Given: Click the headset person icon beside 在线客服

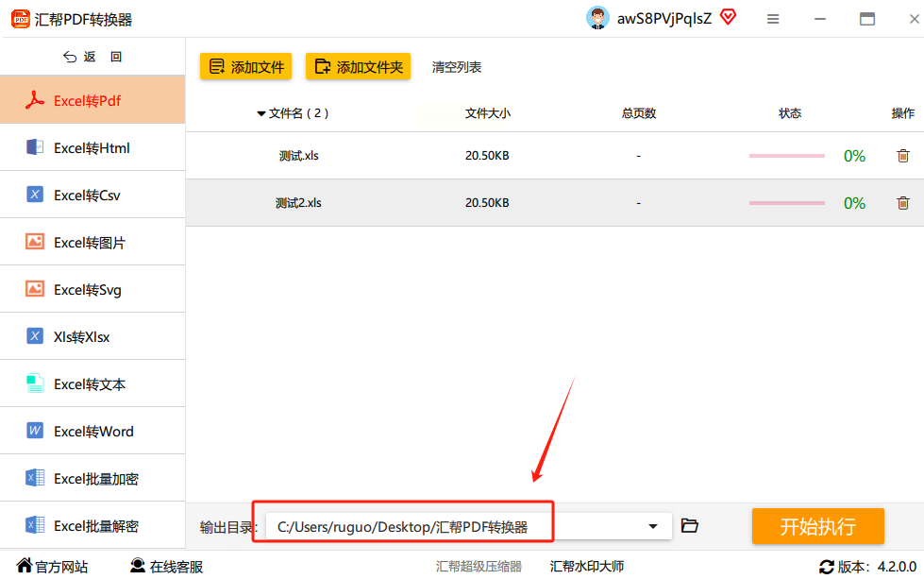Looking at the screenshot, I should [x=138, y=566].
